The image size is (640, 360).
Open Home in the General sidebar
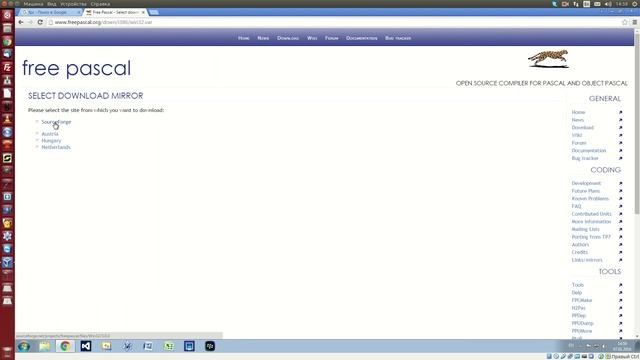[x=578, y=112]
